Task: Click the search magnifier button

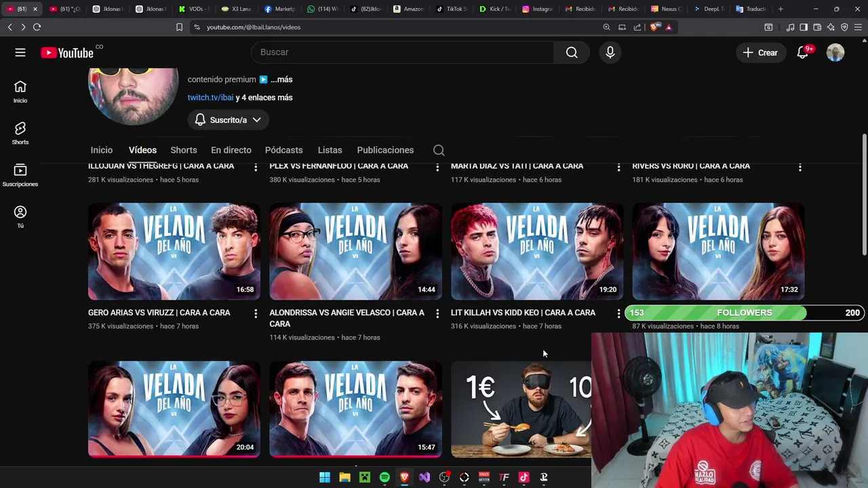Action: pos(572,52)
